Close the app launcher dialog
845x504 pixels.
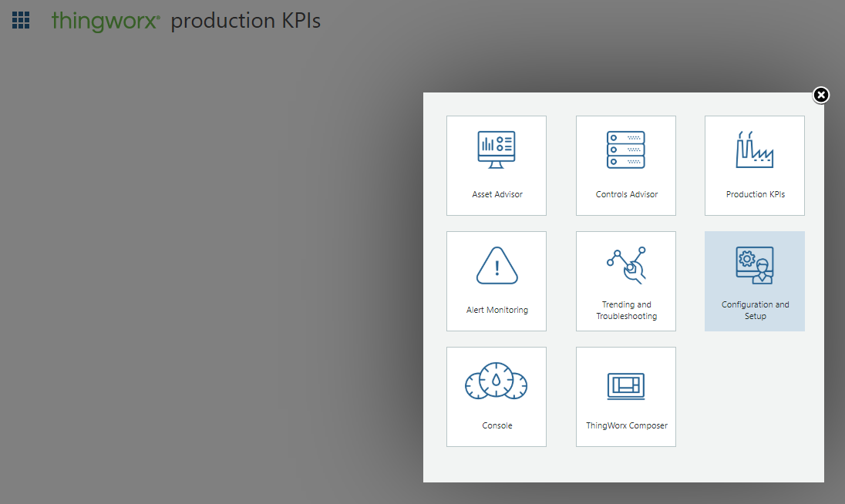coord(820,95)
